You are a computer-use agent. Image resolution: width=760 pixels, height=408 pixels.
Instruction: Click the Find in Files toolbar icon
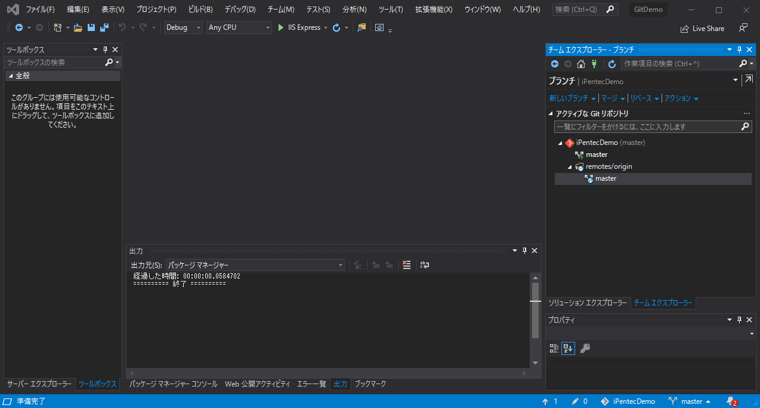362,28
